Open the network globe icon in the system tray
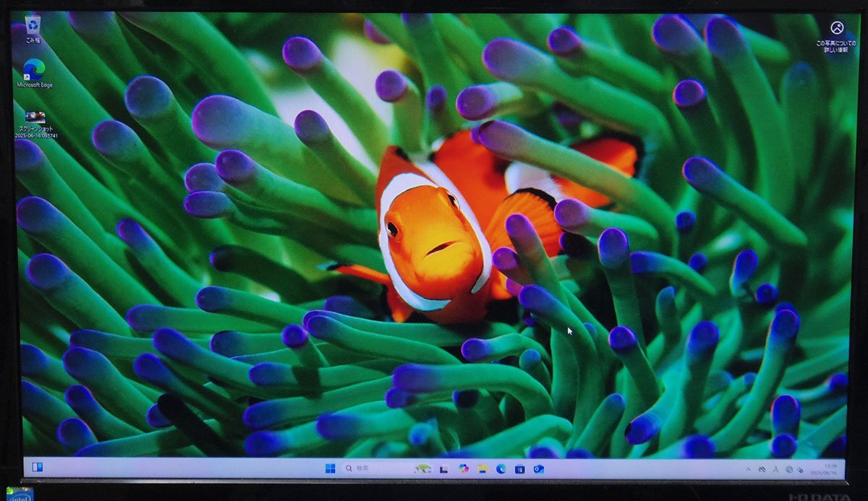This screenshot has width=868, height=501. (788, 470)
